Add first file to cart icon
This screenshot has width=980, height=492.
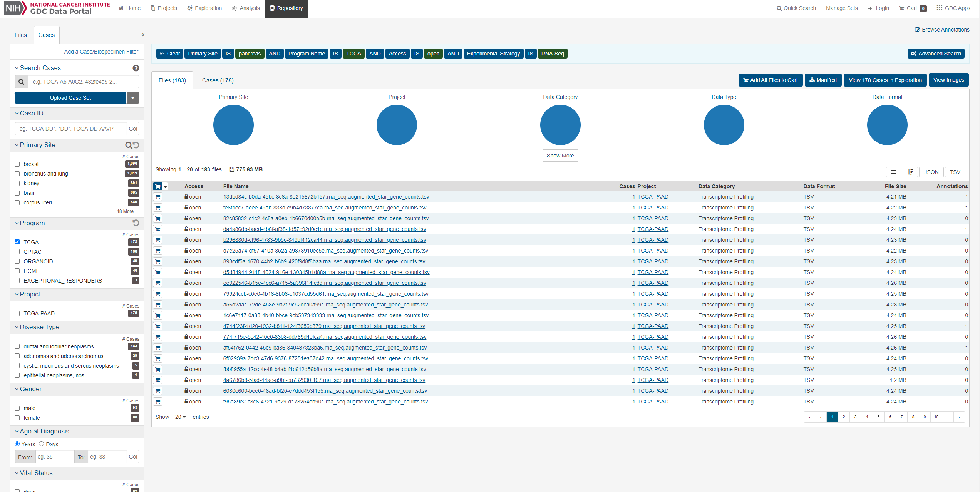click(158, 197)
